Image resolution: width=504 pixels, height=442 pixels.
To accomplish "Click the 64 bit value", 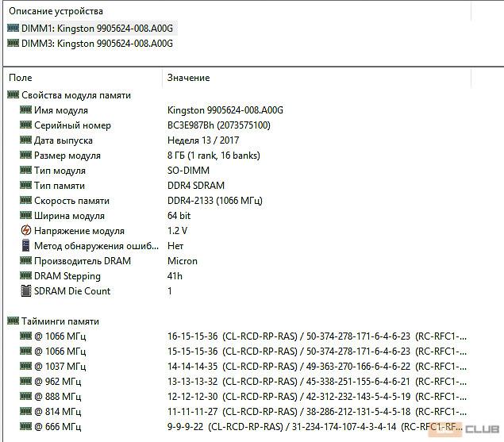I will (x=179, y=216).
